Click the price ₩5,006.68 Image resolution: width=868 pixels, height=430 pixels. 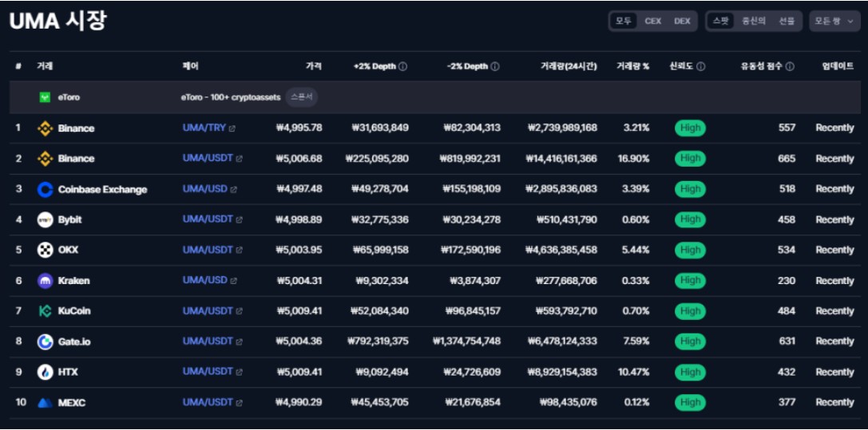[299, 159]
